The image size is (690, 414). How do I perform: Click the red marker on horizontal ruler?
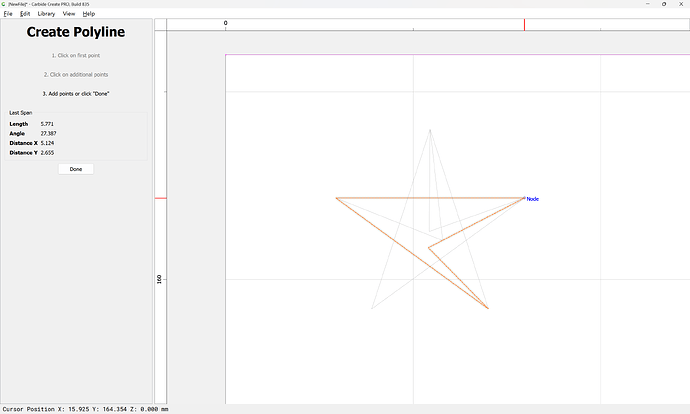coord(525,24)
